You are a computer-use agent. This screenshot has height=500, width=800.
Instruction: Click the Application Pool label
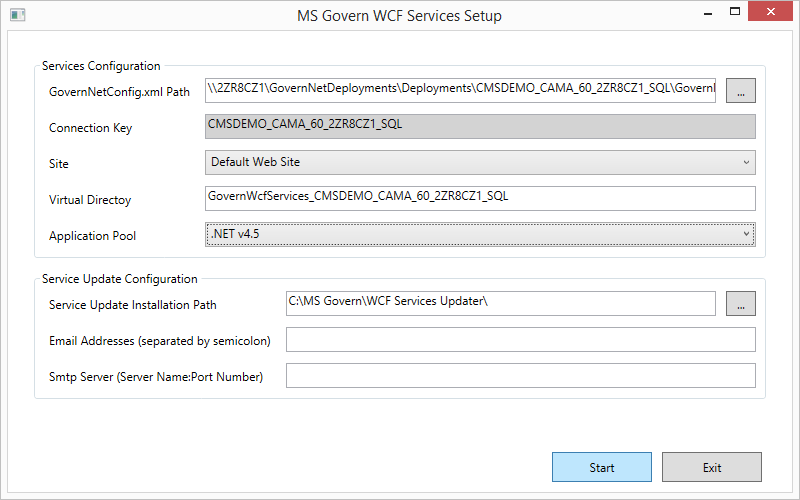pyautogui.click(x=92, y=236)
